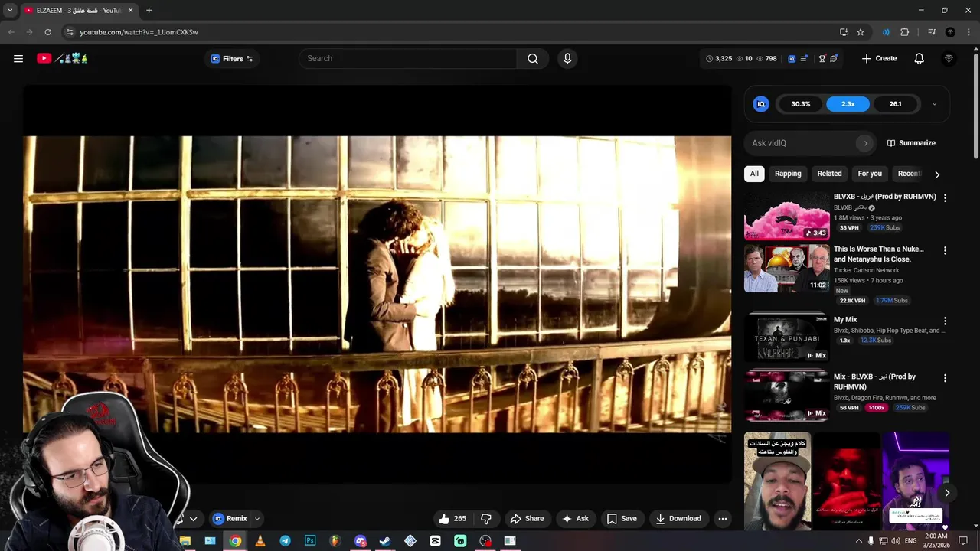Screen dimensions: 980x551
Task: Toggle the 30.3% vidIQ score pill
Action: 801,104
